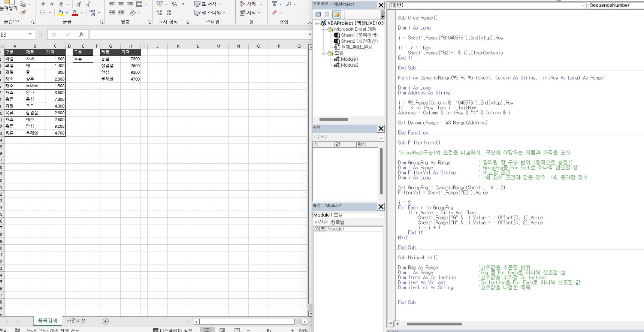644x332 pixels.
Task: Open the (일반) object dropdown
Action: point(583,5)
